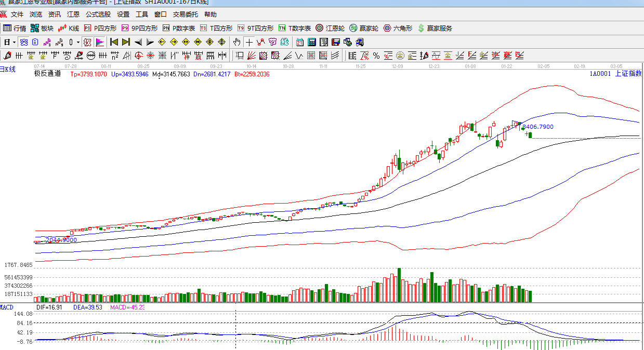Open the 公式选股 menu

click(x=98, y=15)
